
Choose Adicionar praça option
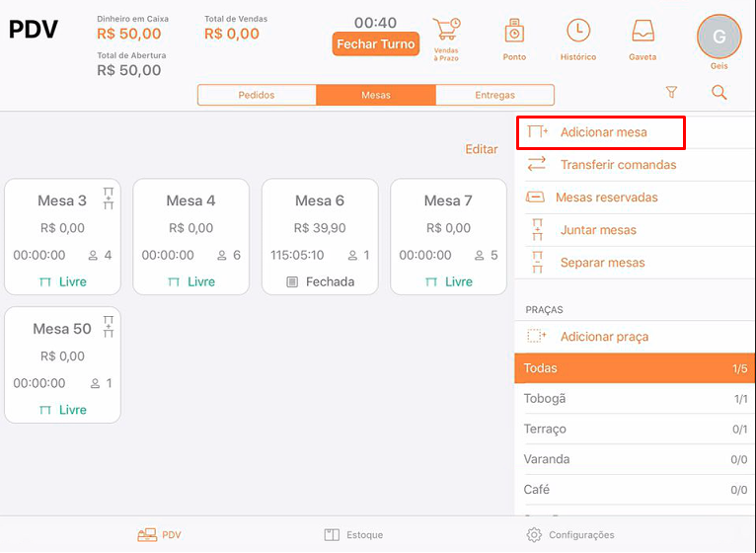point(635,337)
